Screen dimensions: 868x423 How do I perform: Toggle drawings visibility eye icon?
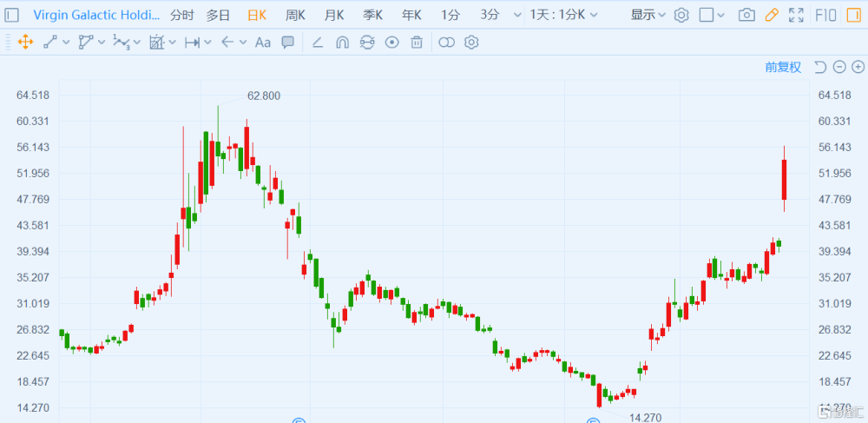point(392,42)
